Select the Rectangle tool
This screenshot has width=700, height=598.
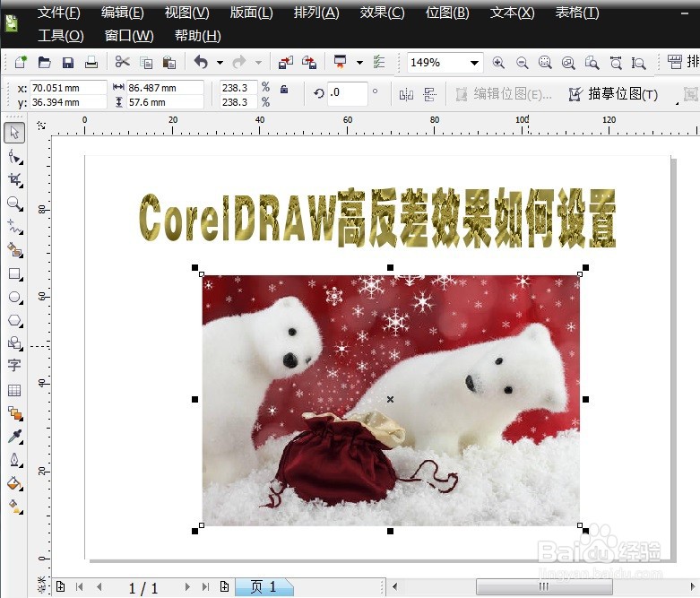pyautogui.click(x=14, y=273)
